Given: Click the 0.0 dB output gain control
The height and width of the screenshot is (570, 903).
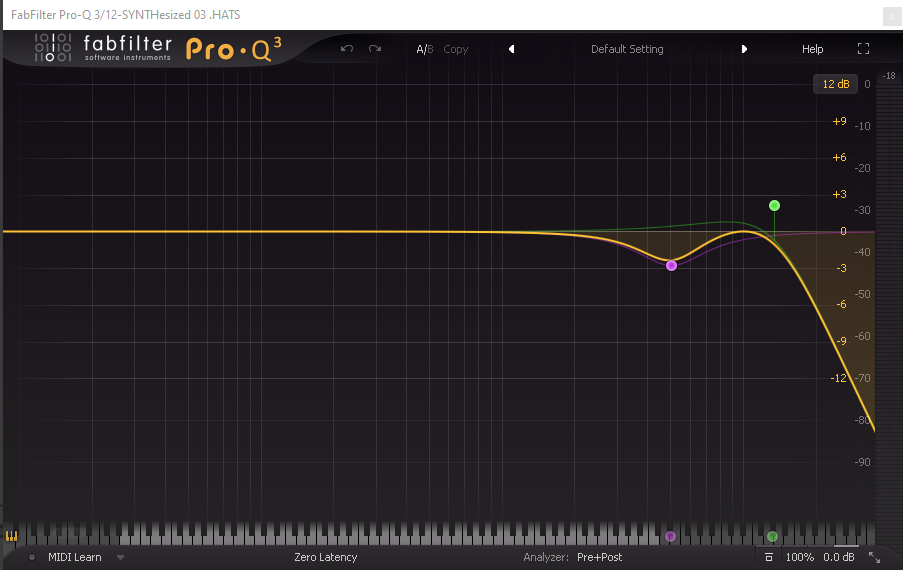Looking at the screenshot, I should click(838, 557).
